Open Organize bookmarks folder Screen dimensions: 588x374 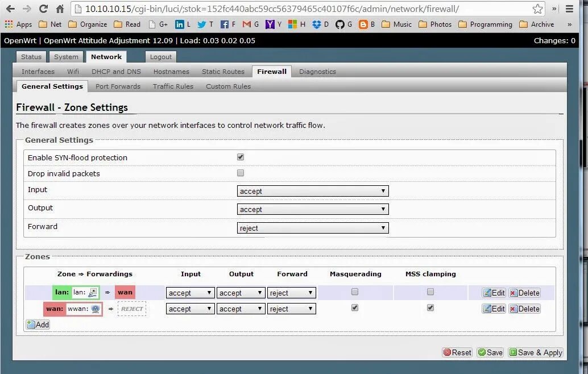point(88,24)
